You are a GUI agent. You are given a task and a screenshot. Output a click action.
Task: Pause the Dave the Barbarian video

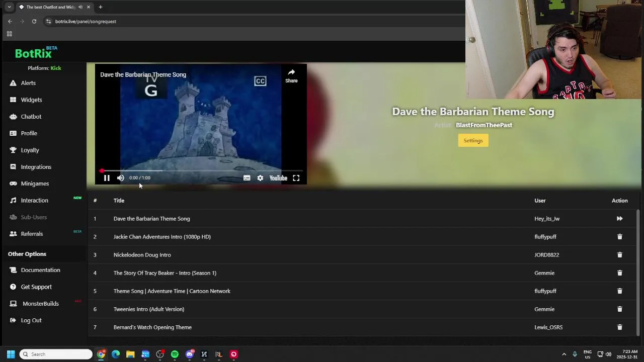(107, 178)
